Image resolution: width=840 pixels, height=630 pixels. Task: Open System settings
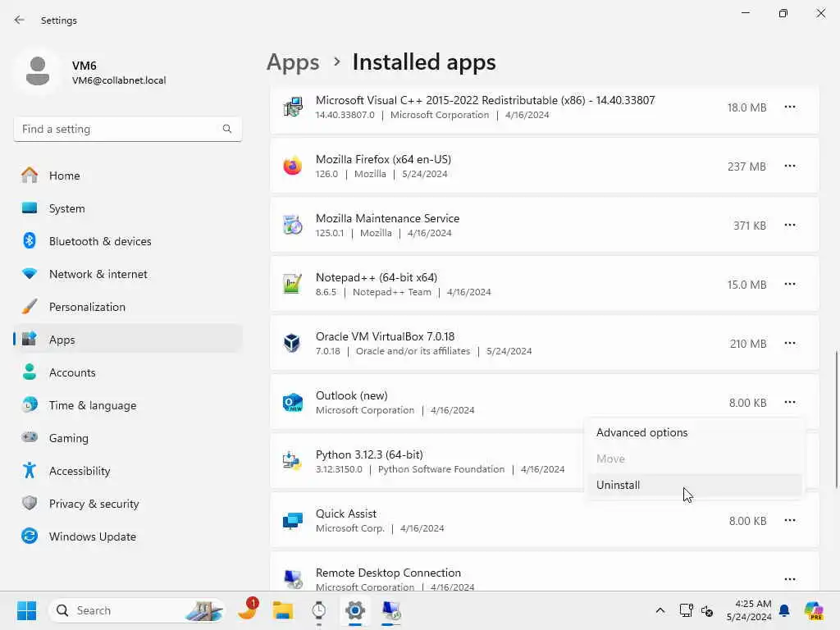click(x=127, y=208)
